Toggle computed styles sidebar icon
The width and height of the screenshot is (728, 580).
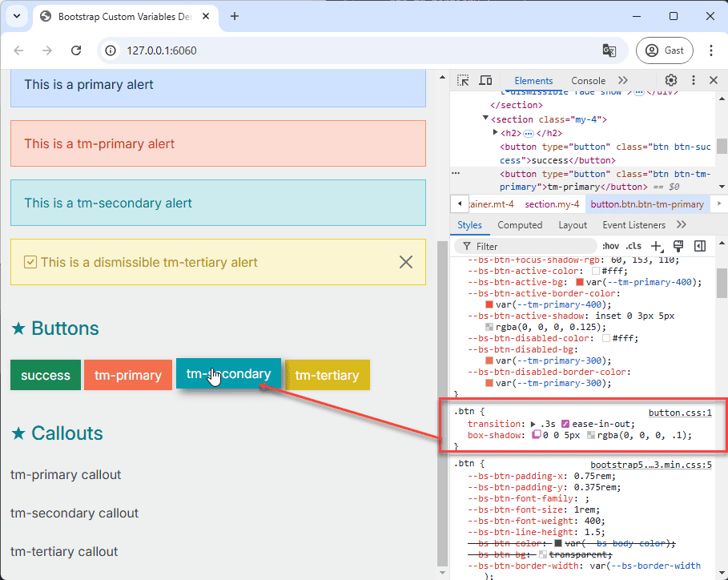coord(700,246)
